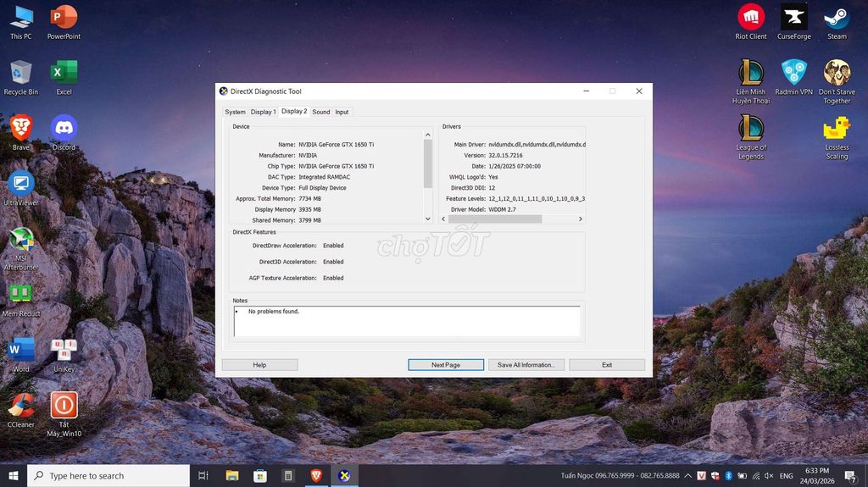Viewport: 868px width, 487px height.
Task: Switch to the Sound tab
Action: (321, 112)
